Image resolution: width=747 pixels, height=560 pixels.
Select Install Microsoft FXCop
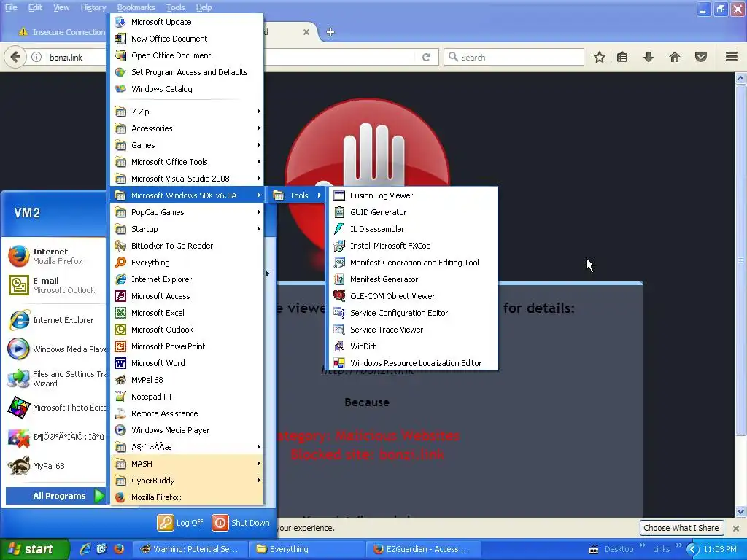click(x=413, y=246)
